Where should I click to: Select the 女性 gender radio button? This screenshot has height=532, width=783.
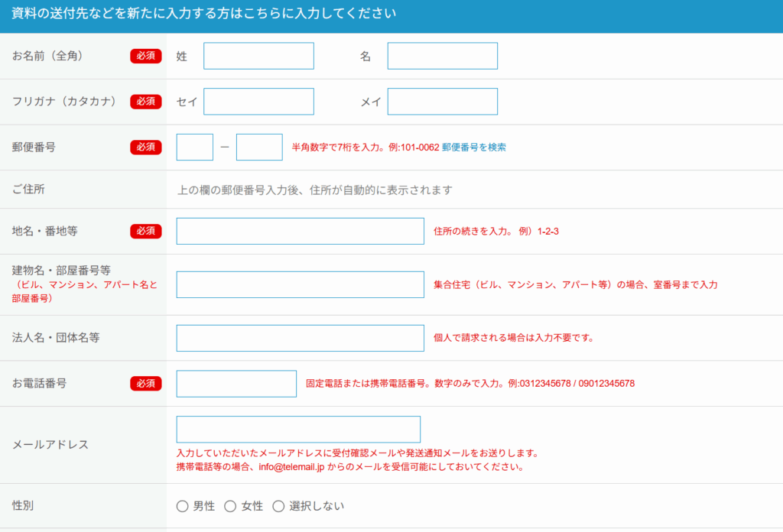(x=230, y=505)
